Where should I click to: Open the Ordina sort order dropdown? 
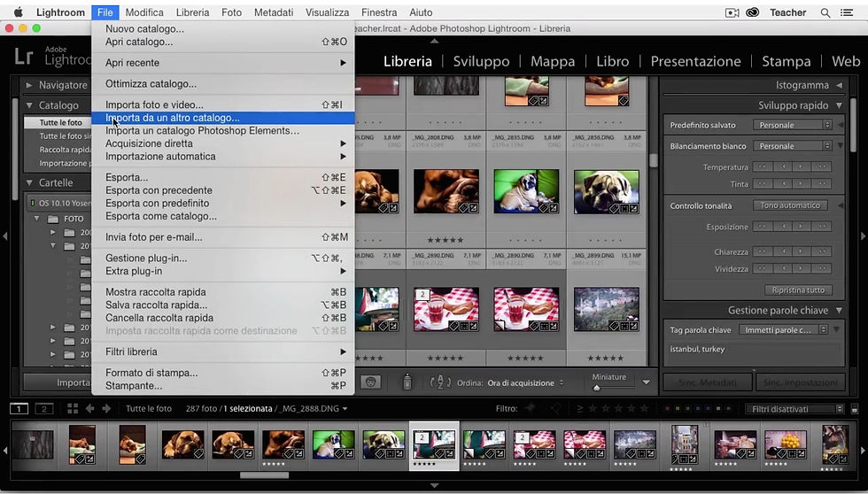tap(525, 382)
